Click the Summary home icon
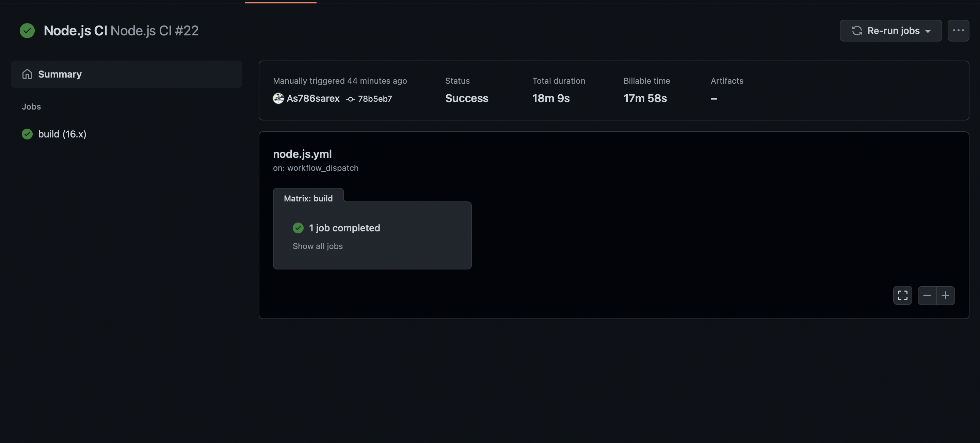This screenshot has width=980, height=443. [27, 74]
